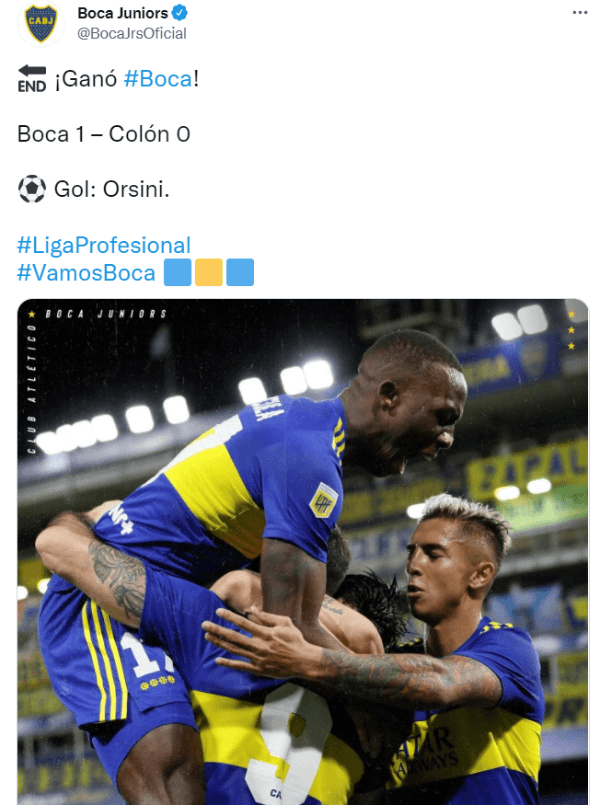The height and width of the screenshot is (805, 600).
Task: Click the last blue square after yellow
Action: [240, 272]
